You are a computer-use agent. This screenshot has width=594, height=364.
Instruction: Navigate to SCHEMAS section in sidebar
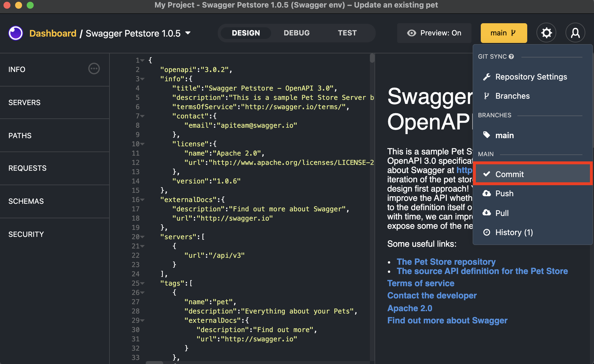[55, 201]
